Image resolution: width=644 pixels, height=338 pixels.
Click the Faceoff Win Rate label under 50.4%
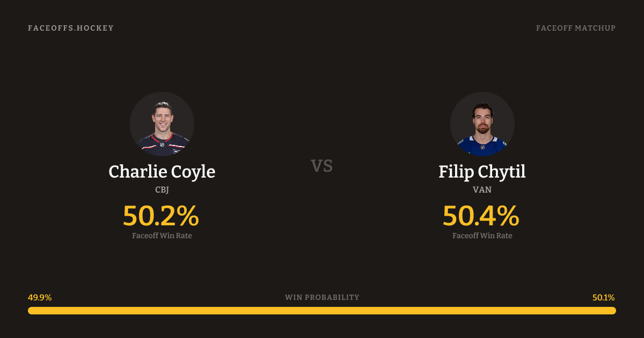click(482, 236)
